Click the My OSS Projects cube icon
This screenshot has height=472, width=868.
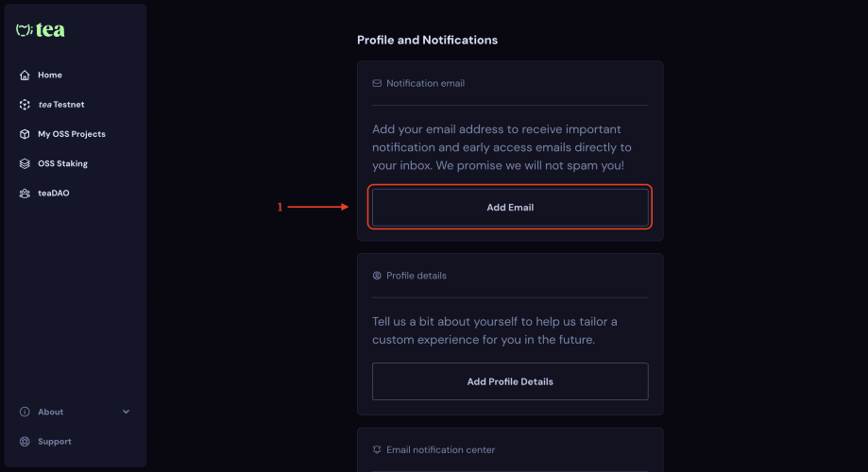25,134
